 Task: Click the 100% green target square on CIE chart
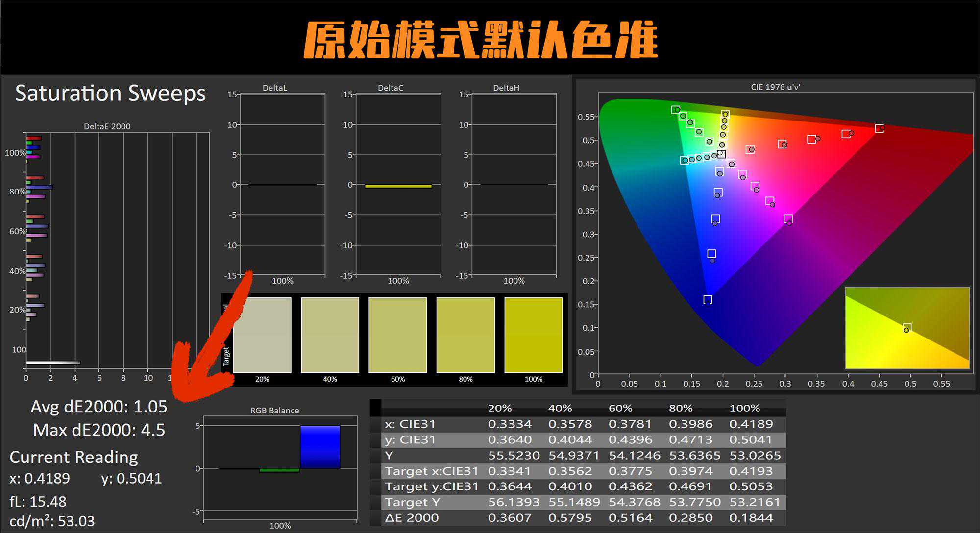(x=676, y=110)
